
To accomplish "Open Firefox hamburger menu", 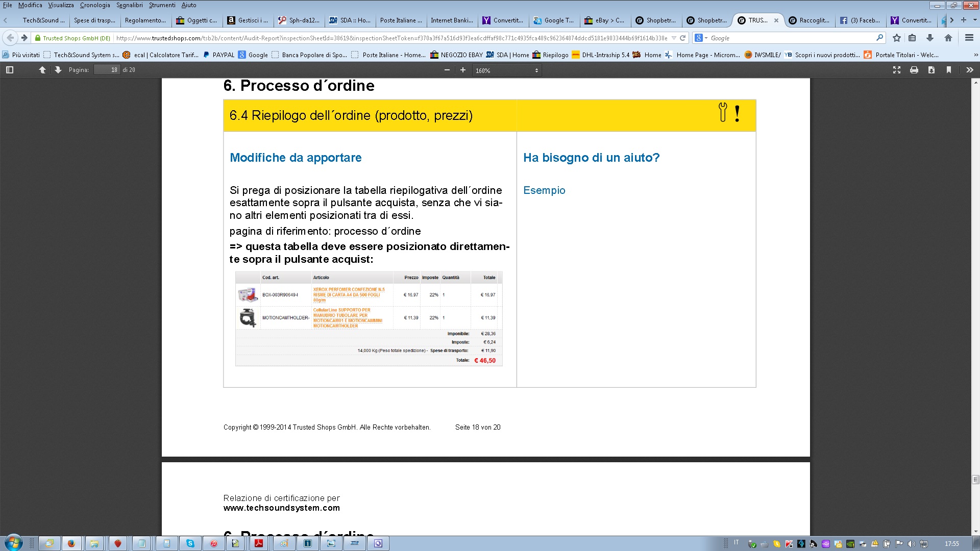I will pyautogui.click(x=969, y=38).
